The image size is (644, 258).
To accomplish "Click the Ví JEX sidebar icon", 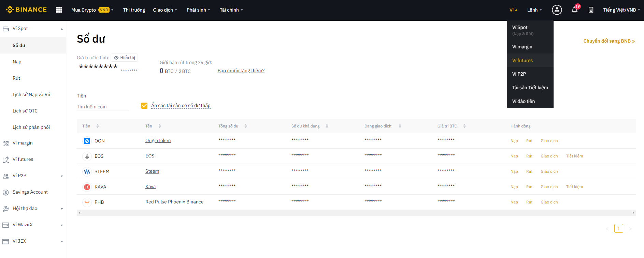I will coord(6,241).
